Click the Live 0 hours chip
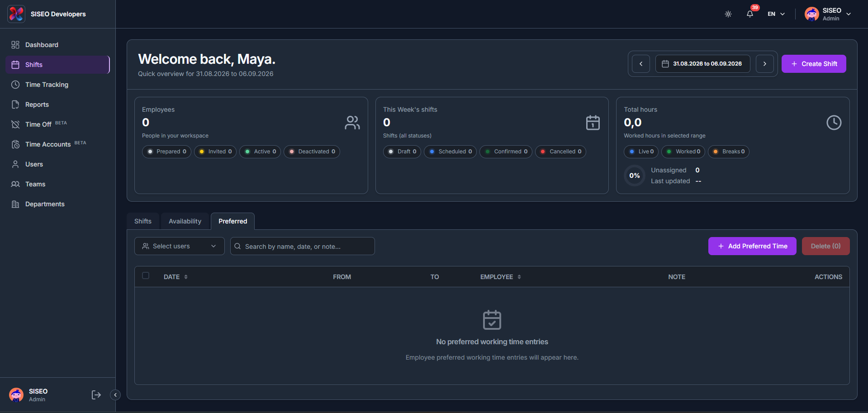This screenshot has height=413, width=868. click(641, 152)
